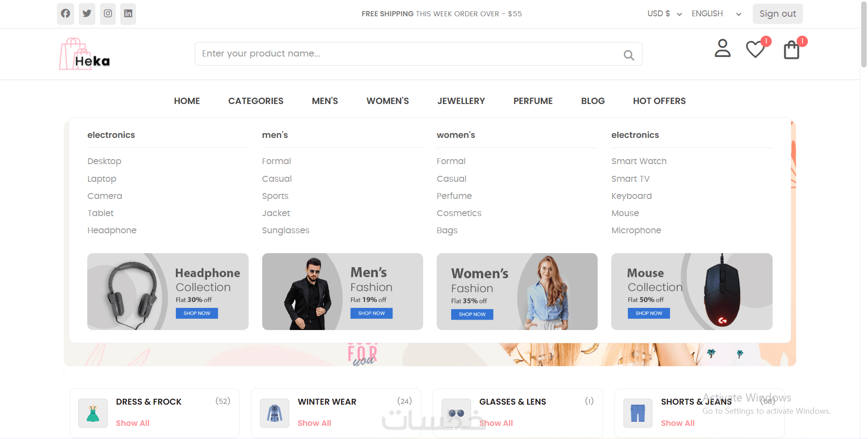Image resolution: width=868 pixels, height=439 pixels.
Task: Click the Winter Wear jacket icon
Action: [x=275, y=413]
